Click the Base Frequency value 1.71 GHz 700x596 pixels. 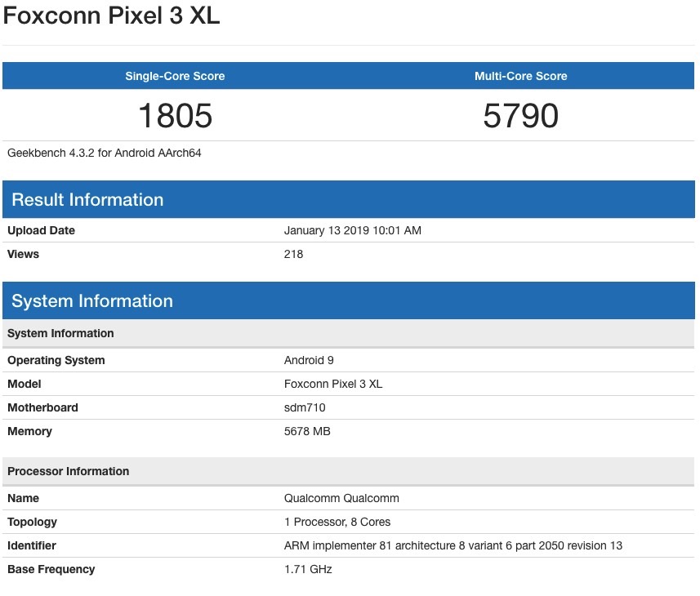click(x=308, y=569)
